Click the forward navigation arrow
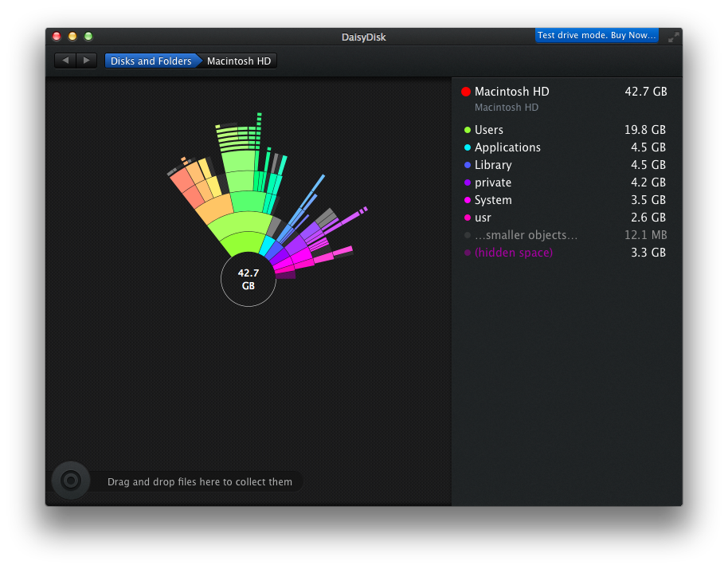The image size is (728, 569). tap(86, 61)
